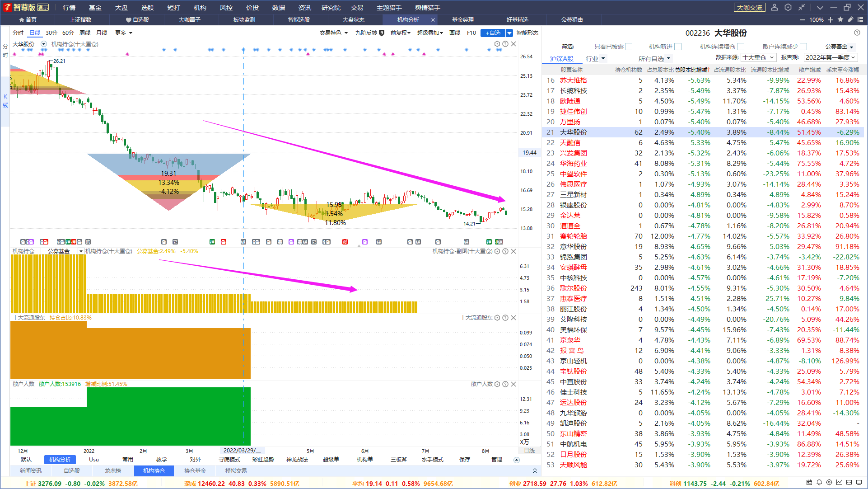Close the 机构分析 tab
Screen dimensions: 868x489
tap(433, 20)
